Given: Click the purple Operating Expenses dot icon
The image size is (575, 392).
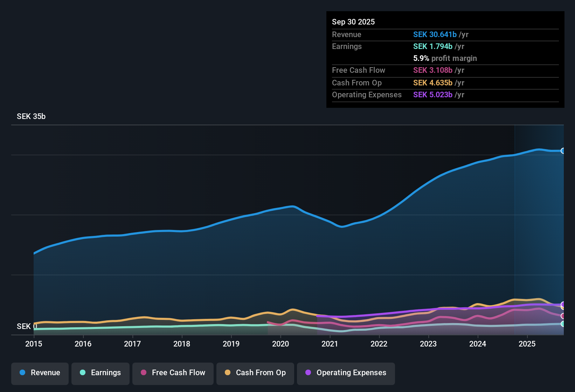Looking at the screenshot, I should tap(308, 373).
